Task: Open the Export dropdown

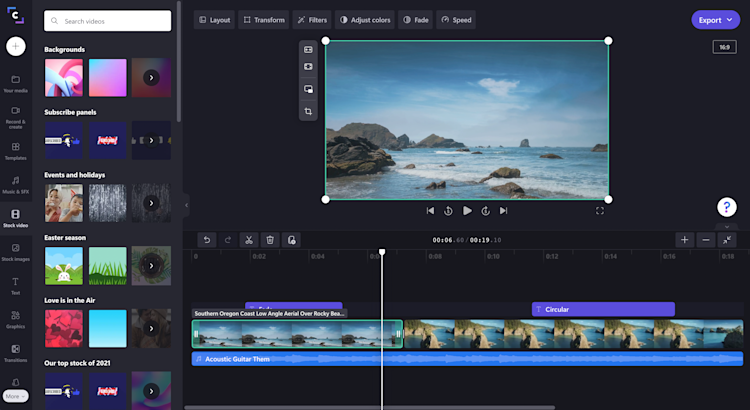Action: point(717,20)
